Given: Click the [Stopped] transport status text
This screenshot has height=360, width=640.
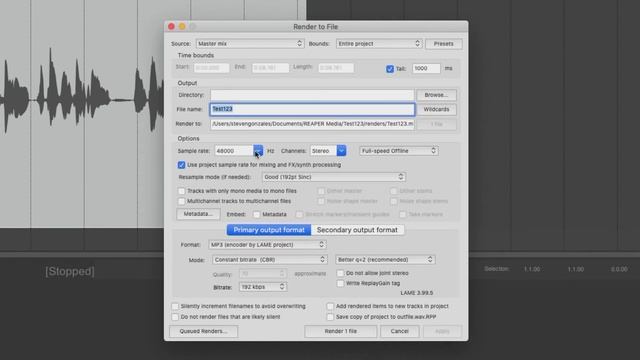Looking at the screenshot, I should (x=70, y=271).
